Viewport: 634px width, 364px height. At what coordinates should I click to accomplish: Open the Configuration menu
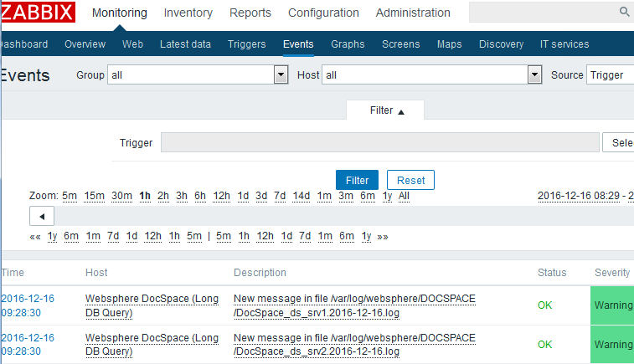[323, 13]
